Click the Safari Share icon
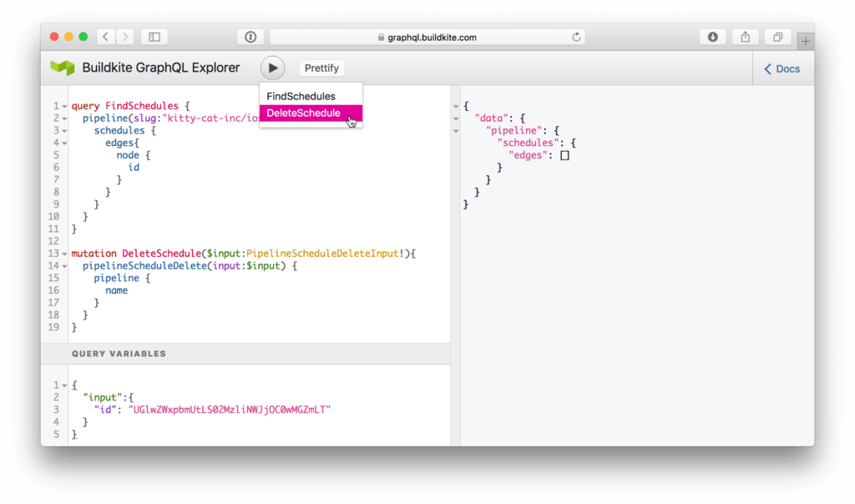The image size is (855, 504). (744, 37)
